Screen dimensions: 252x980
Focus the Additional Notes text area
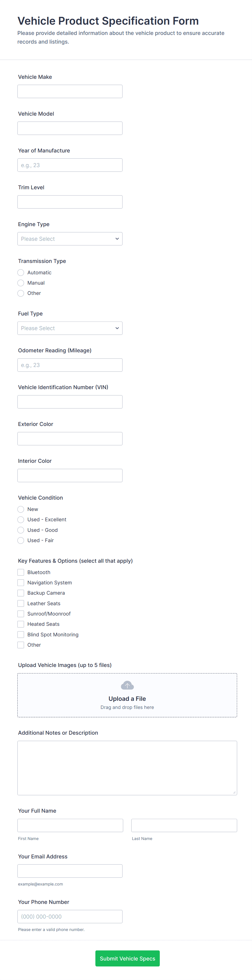(127, 768)
